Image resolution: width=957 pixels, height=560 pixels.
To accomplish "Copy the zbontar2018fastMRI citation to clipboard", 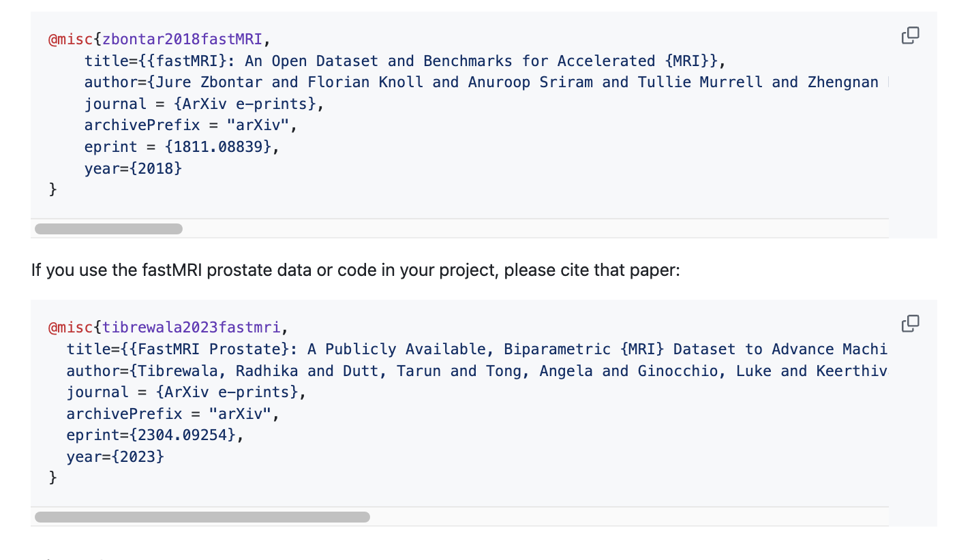I will point(910,35).
